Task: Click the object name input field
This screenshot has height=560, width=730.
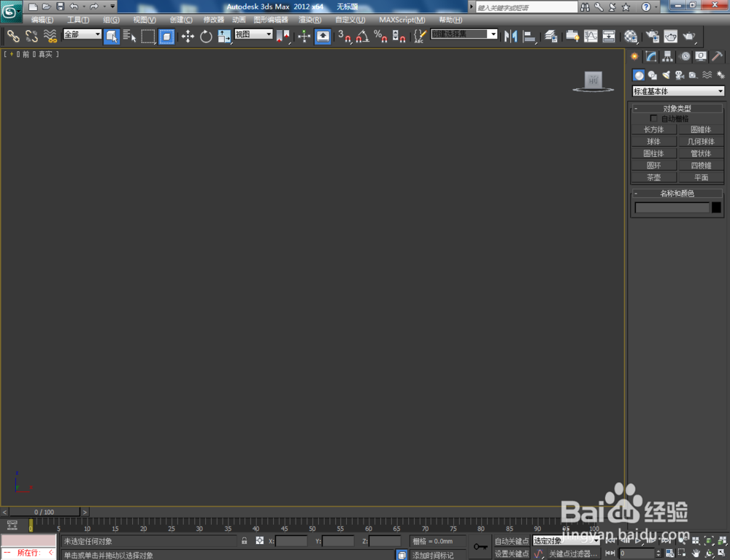Action: tap(672, 207)
